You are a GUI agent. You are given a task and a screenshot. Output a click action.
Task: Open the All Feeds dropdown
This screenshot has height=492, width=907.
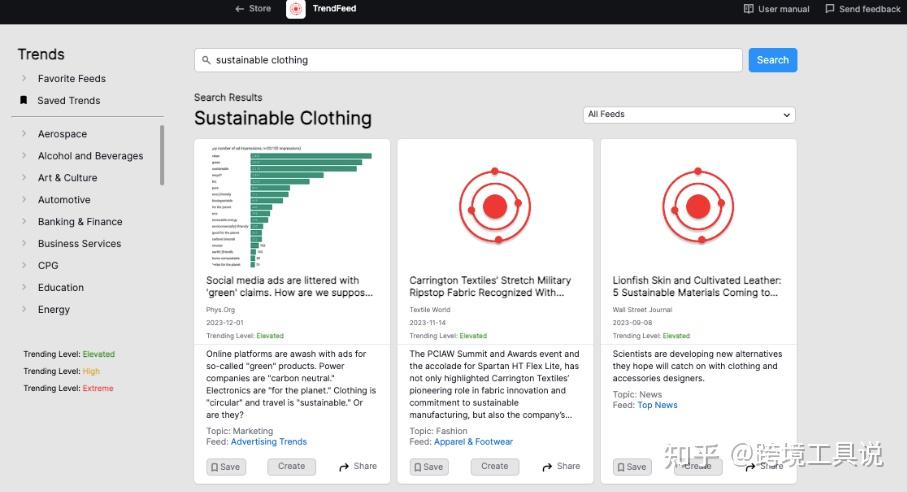coord(688,115)
